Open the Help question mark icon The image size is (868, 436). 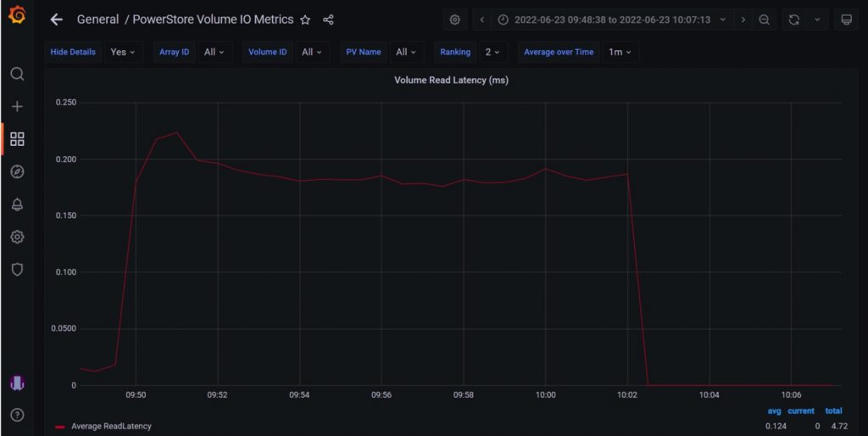tap(17, 415)
